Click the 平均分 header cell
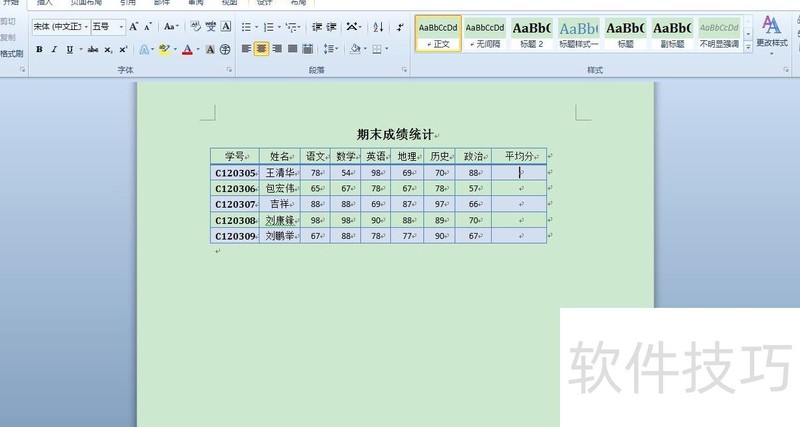Viewport: 800px width, 427px height. (x=519, y=156)
